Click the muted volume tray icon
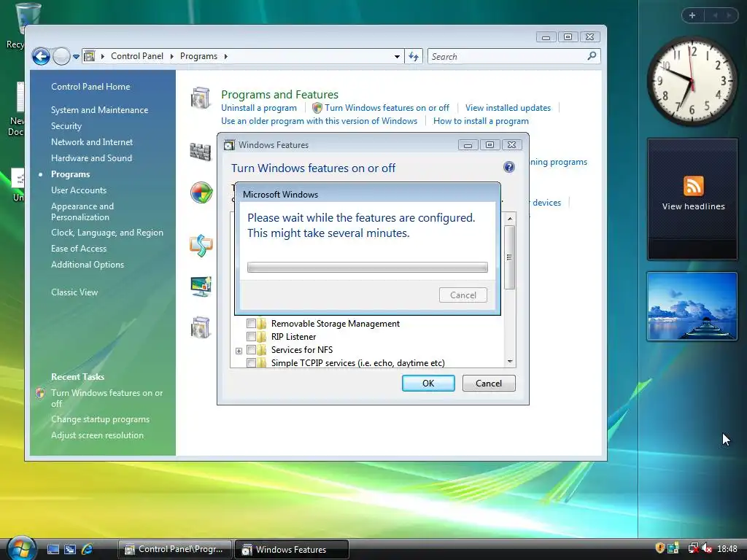The image size is (747, 560). tap(708, 548)
